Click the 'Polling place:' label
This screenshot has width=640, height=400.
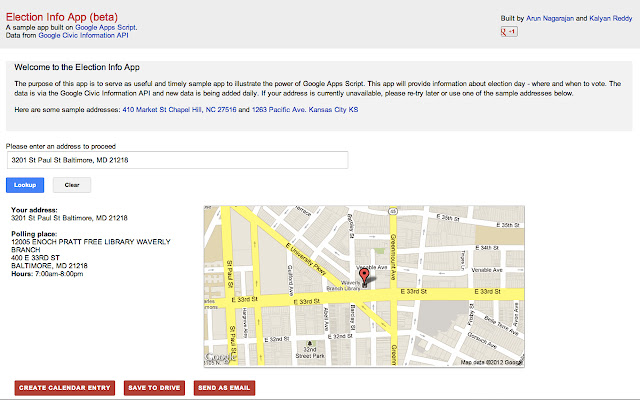tap(34, 234)
